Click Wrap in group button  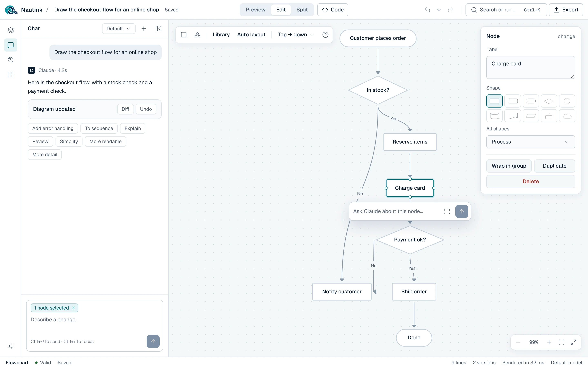click(509, 166)
